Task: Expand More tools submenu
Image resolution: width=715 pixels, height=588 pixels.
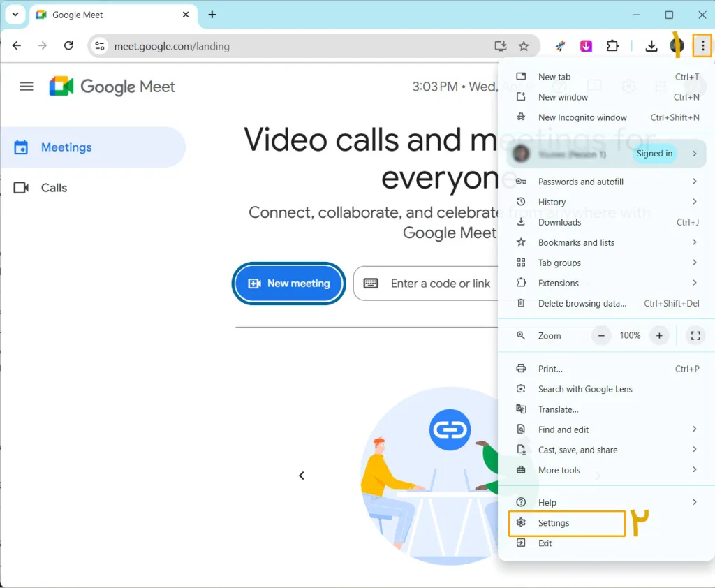Action: pyautogui.click(x=607, y=470)
